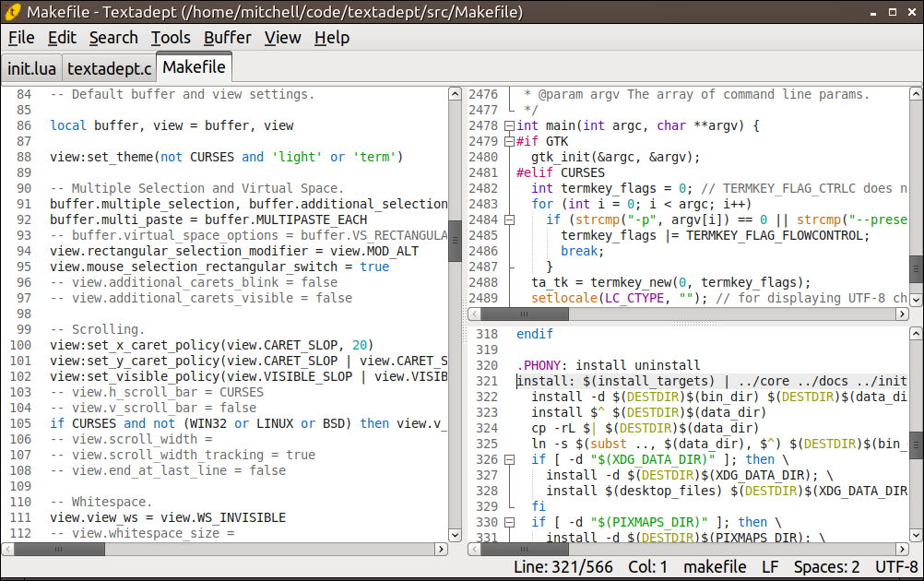Click the textadept.c vertical scrollbar thumb
The height and width of the screenshot is (581, 924).
[x=916, y=270]
